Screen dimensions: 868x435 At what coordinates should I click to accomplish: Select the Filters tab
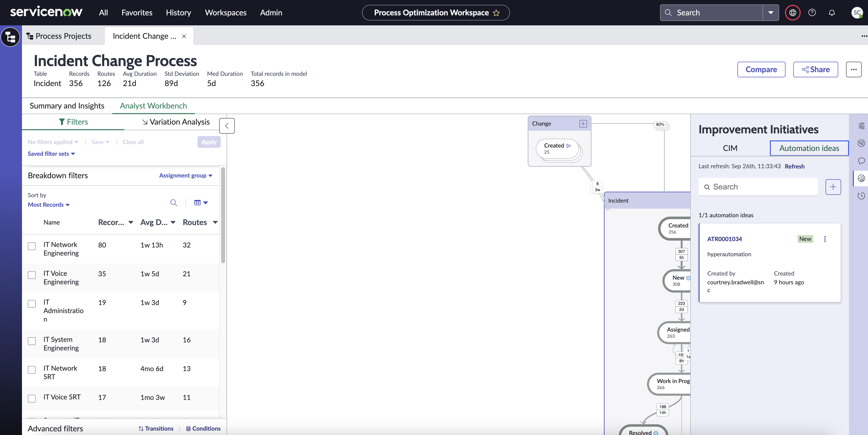(73, 122)
